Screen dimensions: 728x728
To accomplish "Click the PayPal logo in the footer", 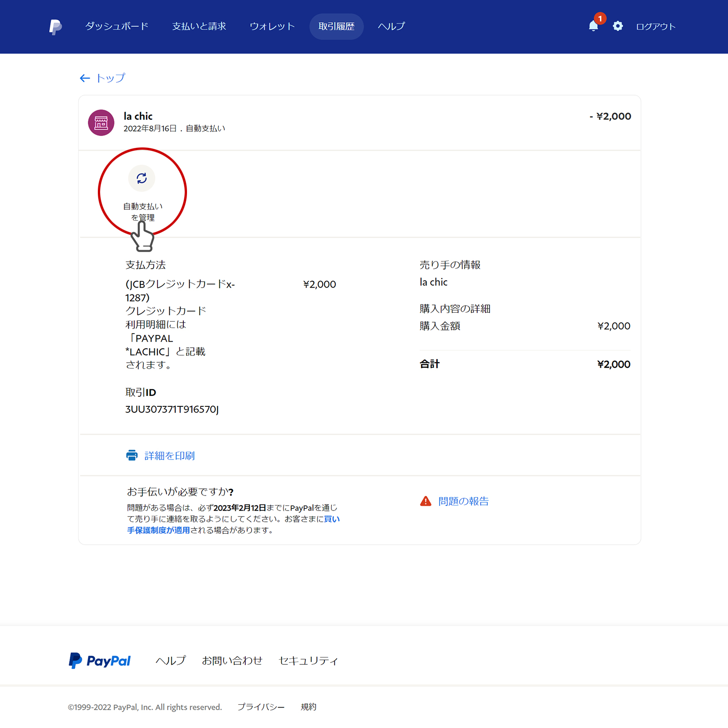I will 100,661.
